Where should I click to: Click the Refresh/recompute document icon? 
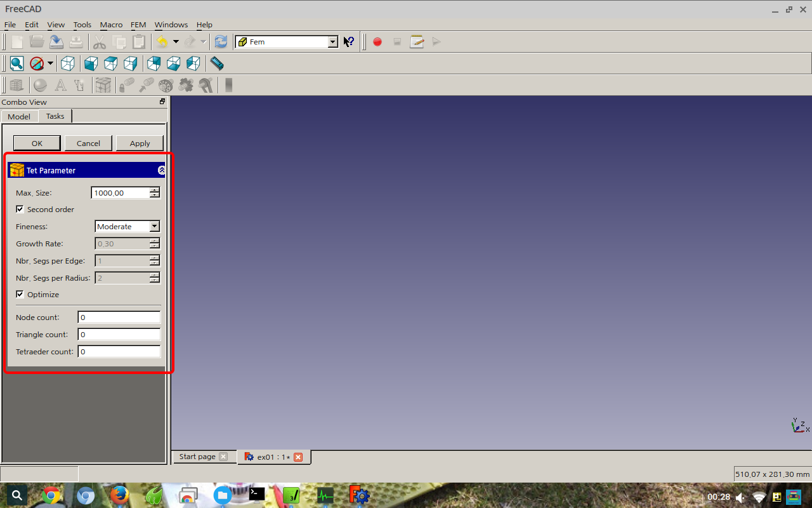click(x=221, y=41)
